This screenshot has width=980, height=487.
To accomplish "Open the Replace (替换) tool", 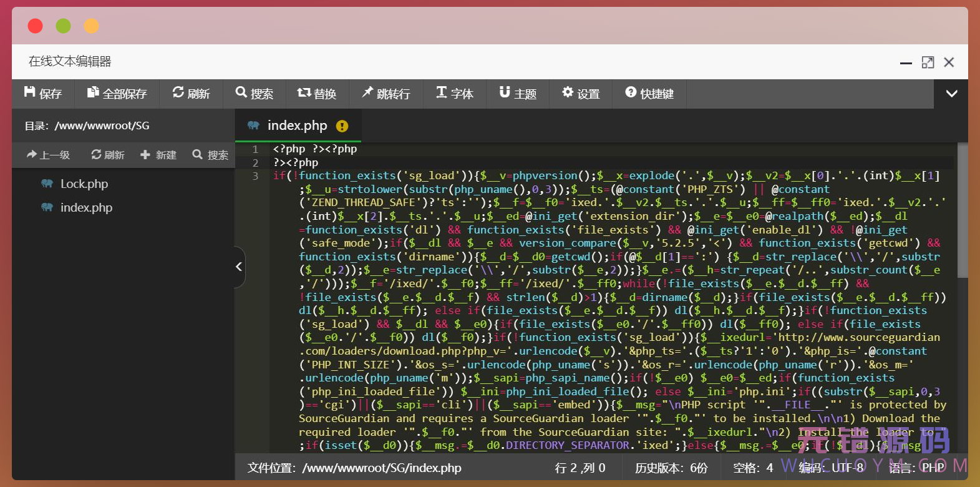I will [x=317, y=94].
